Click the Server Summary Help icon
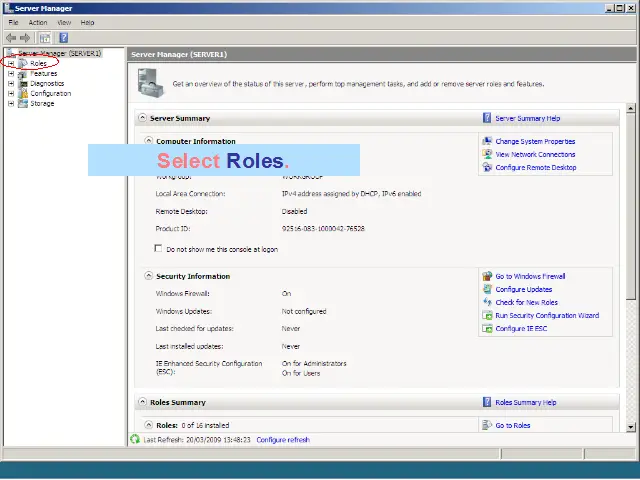The height and width of the screenshot is (480, 640). click(487, 118)
